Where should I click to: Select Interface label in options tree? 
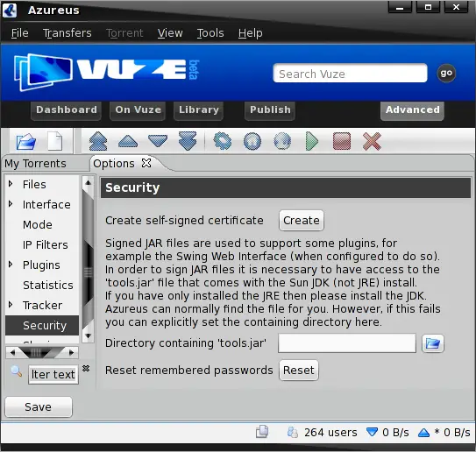(46, 204)
